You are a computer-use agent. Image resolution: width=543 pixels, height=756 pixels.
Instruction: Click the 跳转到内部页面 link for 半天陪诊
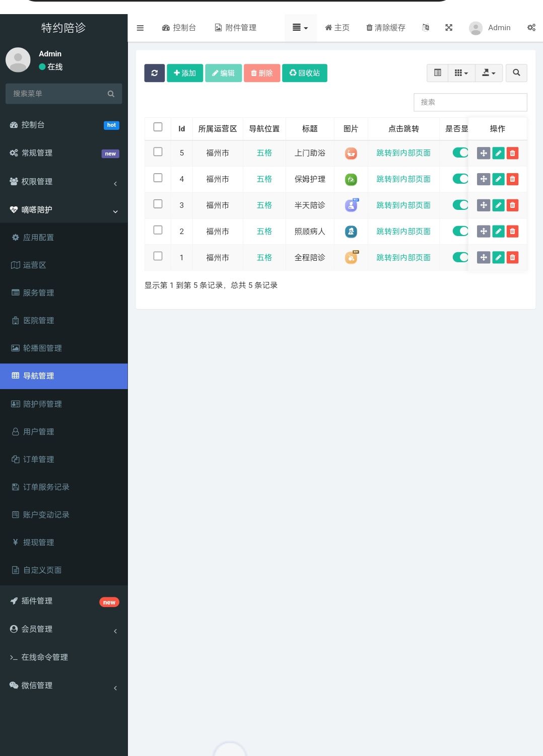403,205
